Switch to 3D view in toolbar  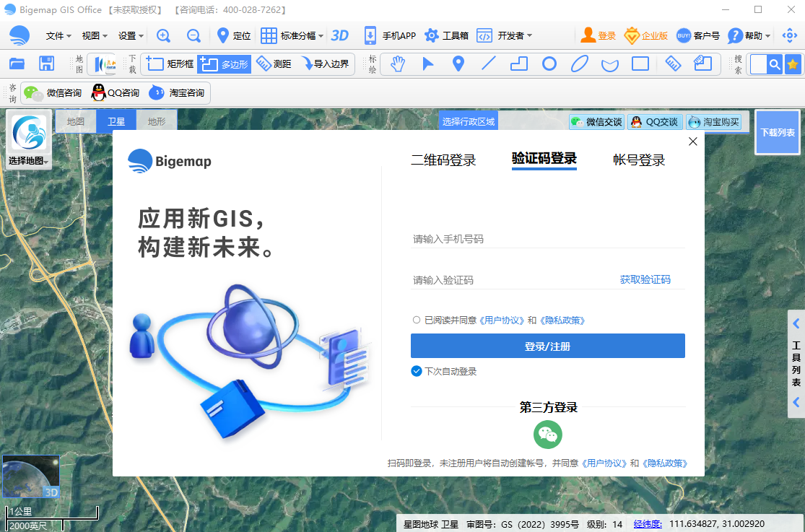point(339,35)
